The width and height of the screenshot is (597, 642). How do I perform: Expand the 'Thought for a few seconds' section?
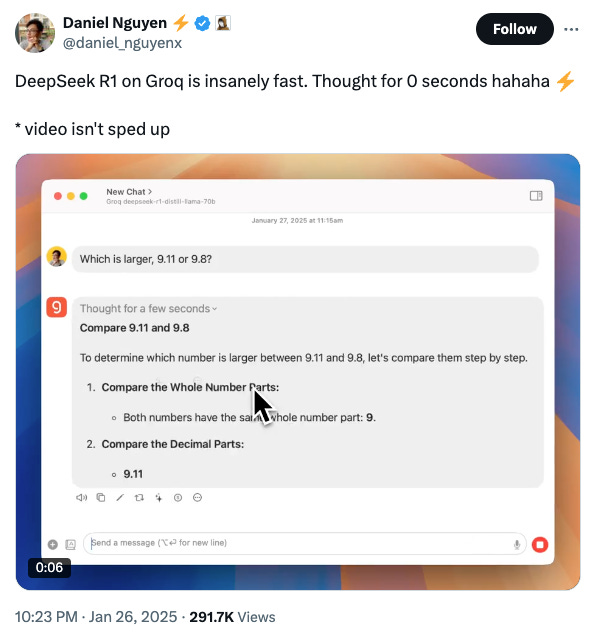[x=148, y=308]
